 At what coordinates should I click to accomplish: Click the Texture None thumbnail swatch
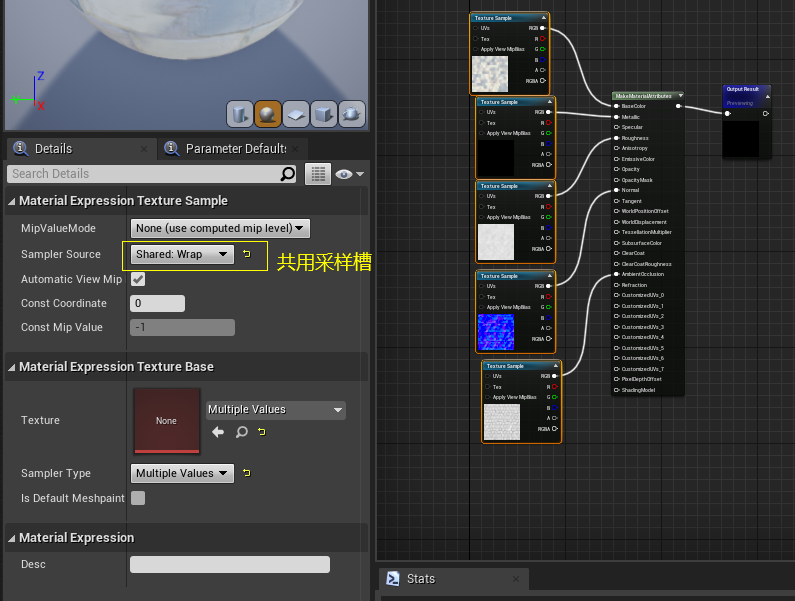coord(167,420)
